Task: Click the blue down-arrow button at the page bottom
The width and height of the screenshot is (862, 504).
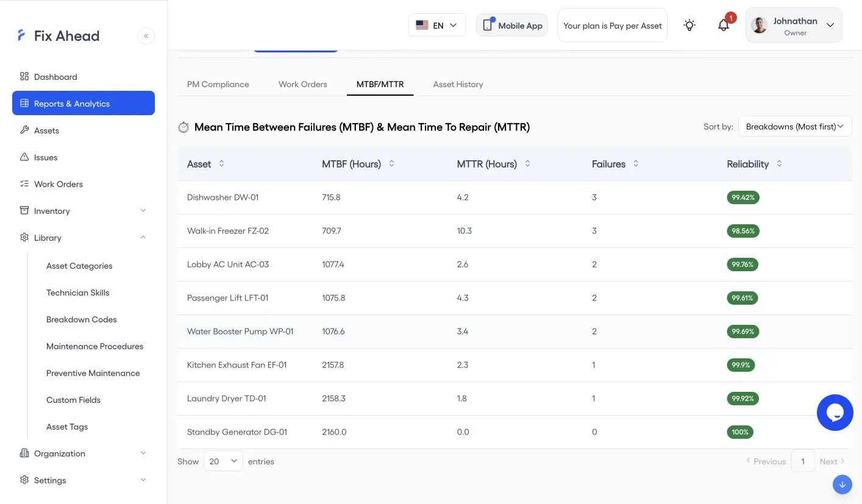Action: (842, 484)
